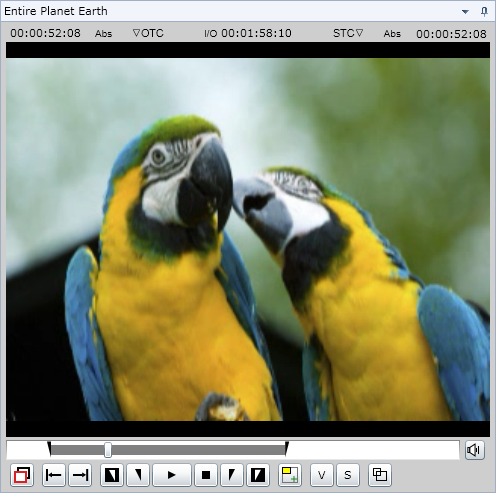Pin the Entire Planet Earth panel
496x493 pixels.
pyautogui.click(x=484, y=12)
